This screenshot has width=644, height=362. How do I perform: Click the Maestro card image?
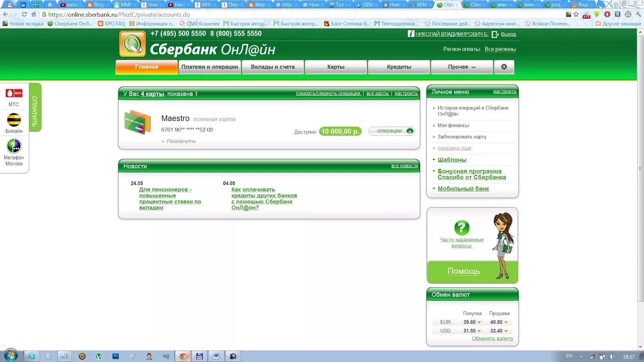137,122
